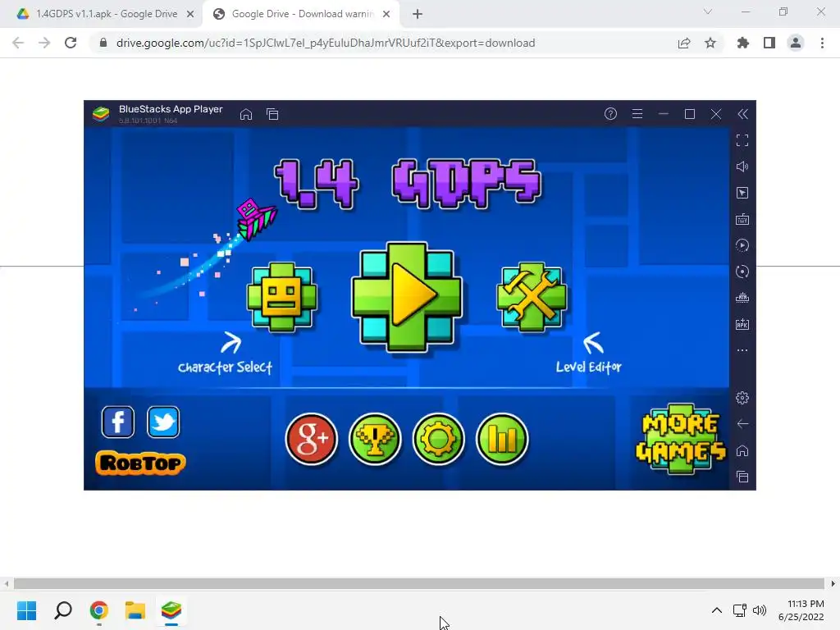Open Character Select cube icon
840x630 pixels.
pos(282,297)
